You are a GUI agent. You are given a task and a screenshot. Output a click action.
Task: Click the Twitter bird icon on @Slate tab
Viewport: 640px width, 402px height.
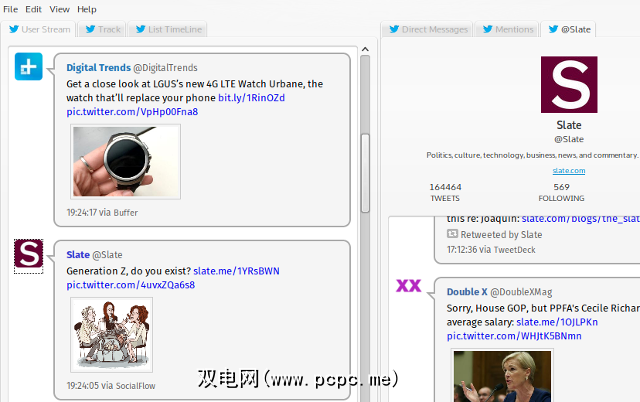coord(553,29)
